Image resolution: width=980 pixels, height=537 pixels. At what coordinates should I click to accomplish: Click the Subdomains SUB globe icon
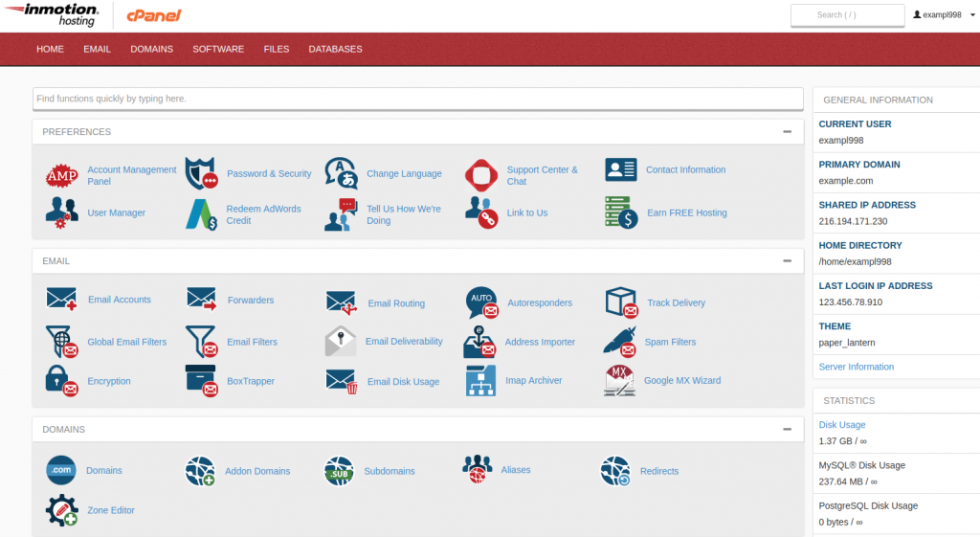pos(339,471)
